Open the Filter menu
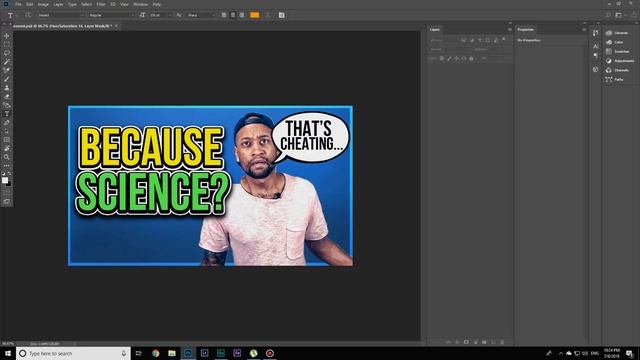This screenshot has width=640, height=360. [x=101, y=4]
